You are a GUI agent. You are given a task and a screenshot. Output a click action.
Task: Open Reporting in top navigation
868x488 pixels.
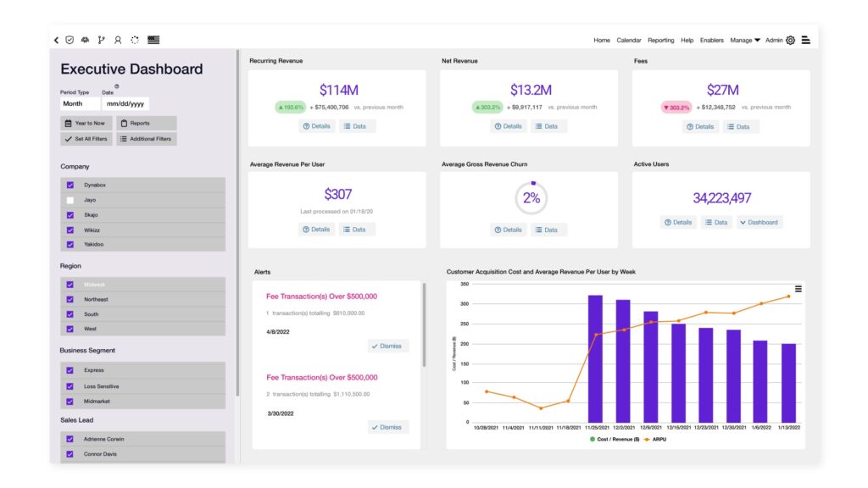point(661,40)
